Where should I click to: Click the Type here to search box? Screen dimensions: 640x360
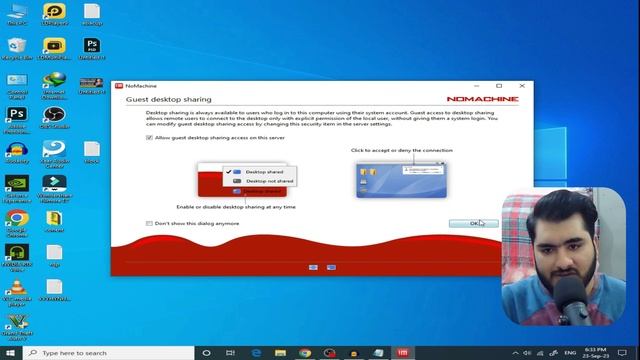[109, 353]
